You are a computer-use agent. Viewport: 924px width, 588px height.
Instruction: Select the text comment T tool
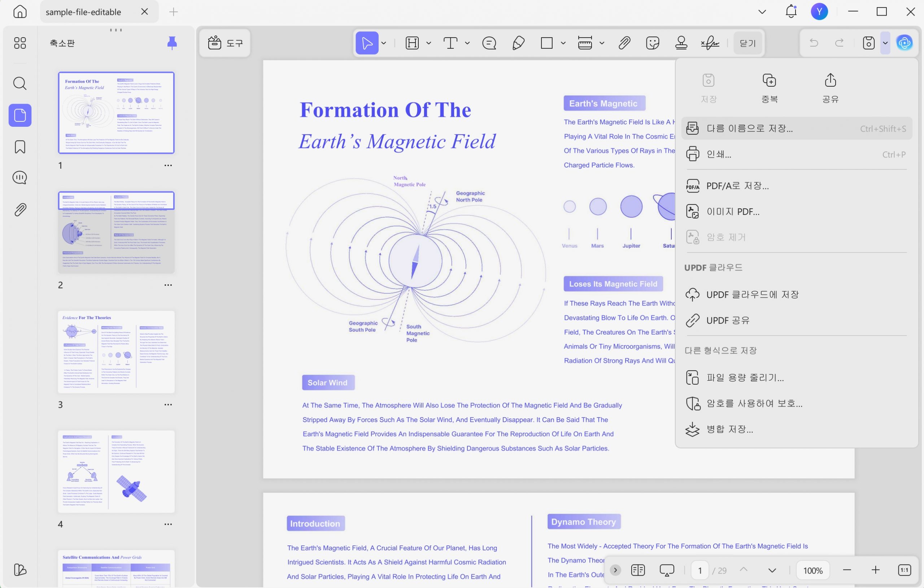point(450,43)
